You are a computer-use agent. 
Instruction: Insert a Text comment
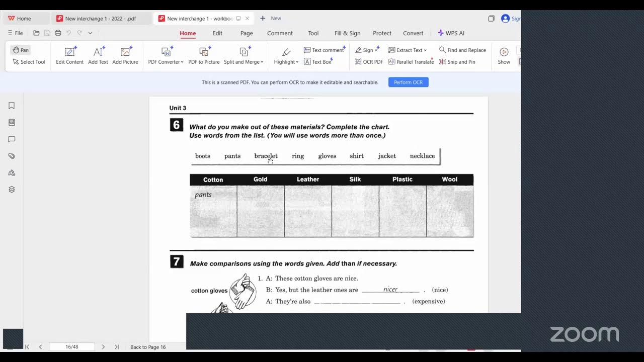(324, 50)
